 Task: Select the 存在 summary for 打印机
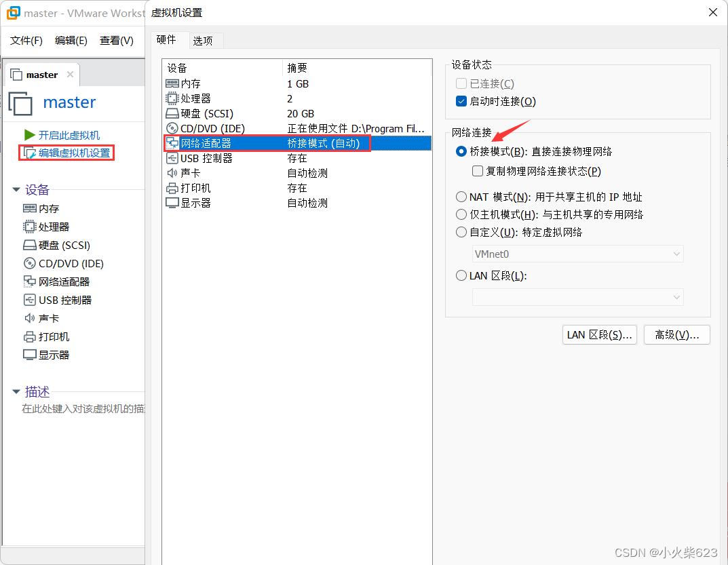coord(297,188)
